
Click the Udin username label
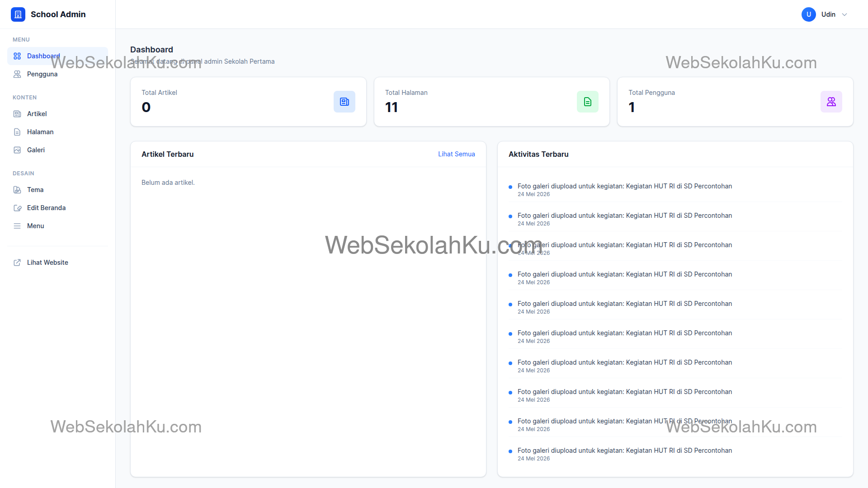click(x=828, y=14)
